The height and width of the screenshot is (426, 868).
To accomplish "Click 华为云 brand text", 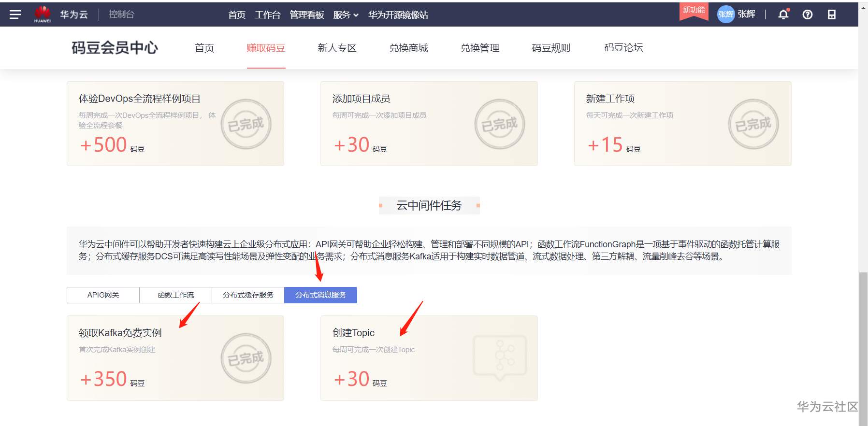I will [x=74, y=14].
